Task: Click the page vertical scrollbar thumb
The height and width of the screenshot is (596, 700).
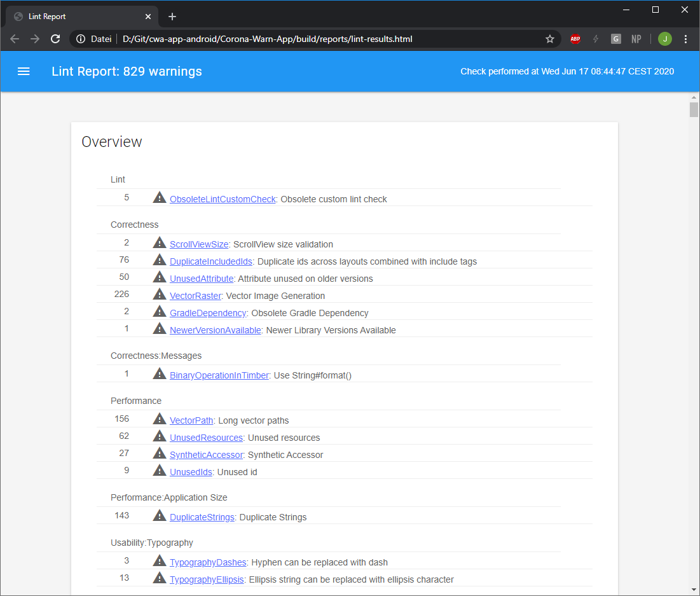Action: (x=693, y=110)
